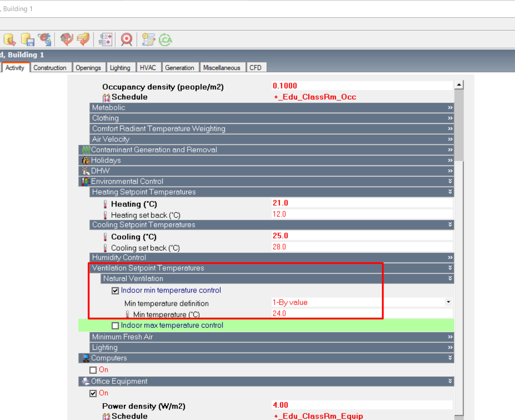Click the export EnergyPlus file icon
The height and width of the screenshot is (420, 515).
point(45,40)
